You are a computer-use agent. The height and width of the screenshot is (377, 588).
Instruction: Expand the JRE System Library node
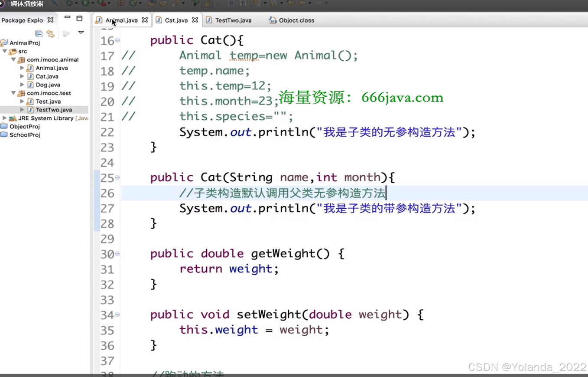pos(4,118)
